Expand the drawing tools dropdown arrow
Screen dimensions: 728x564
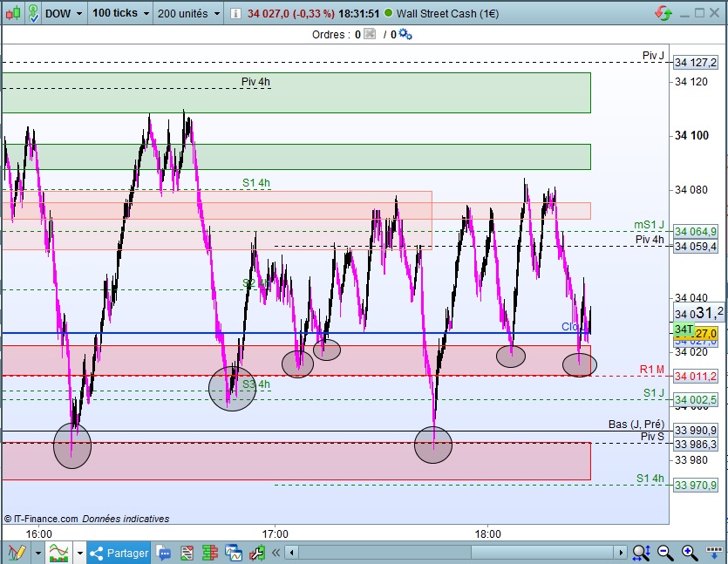(38, 553)
